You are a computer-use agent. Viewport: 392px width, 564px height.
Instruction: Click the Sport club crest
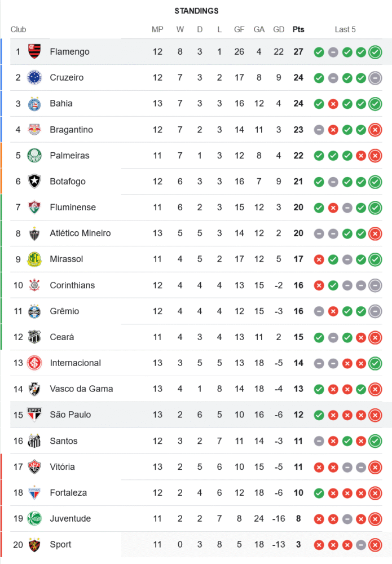pyautogui.click(x=34, y=545)
